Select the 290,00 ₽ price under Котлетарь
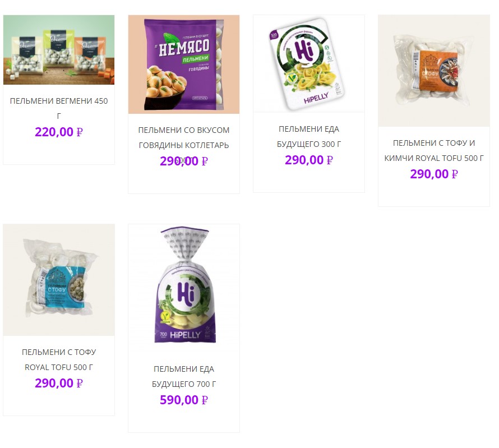The height and width of the screenshot is (448, 499). click(184, 161)
